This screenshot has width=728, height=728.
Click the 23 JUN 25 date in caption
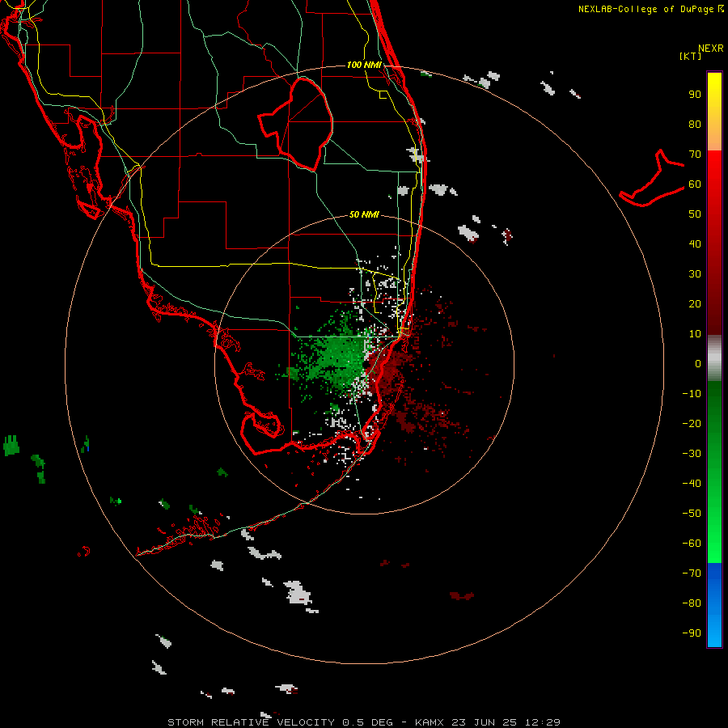pyautogui.click(x=485, y=722)
